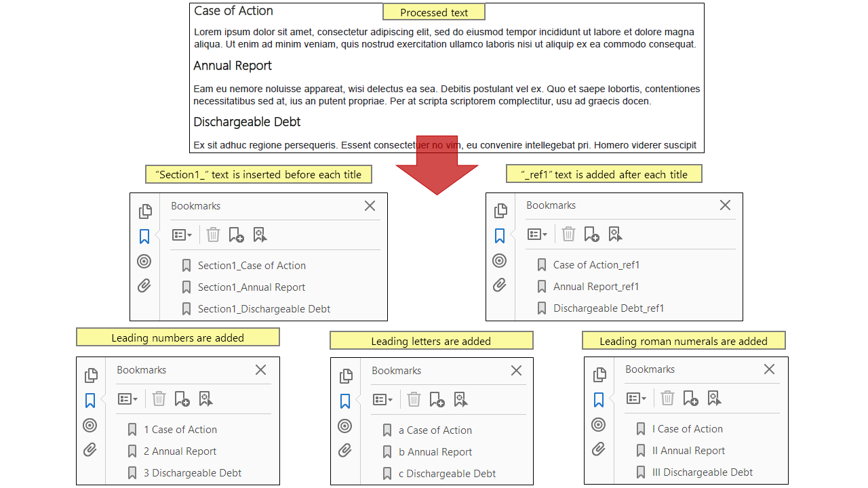Open Page Thumbnails in the Section1 panel sidebar
The width and height of the screenshot is (868, 488).
pos(144,211)
